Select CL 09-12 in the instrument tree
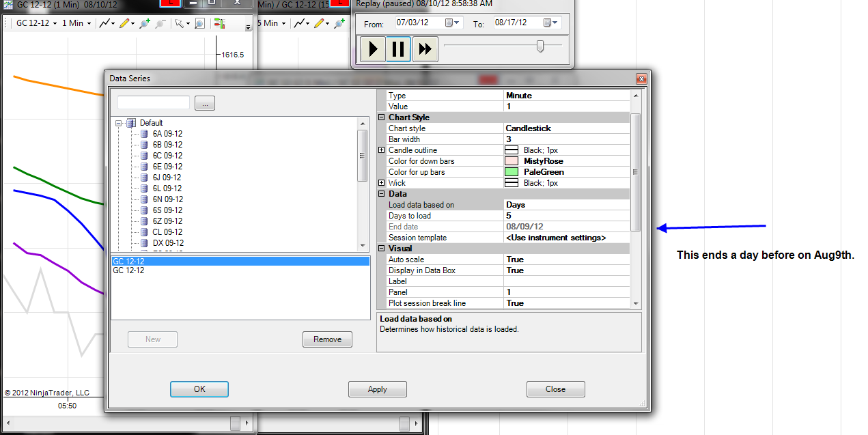 167,232
